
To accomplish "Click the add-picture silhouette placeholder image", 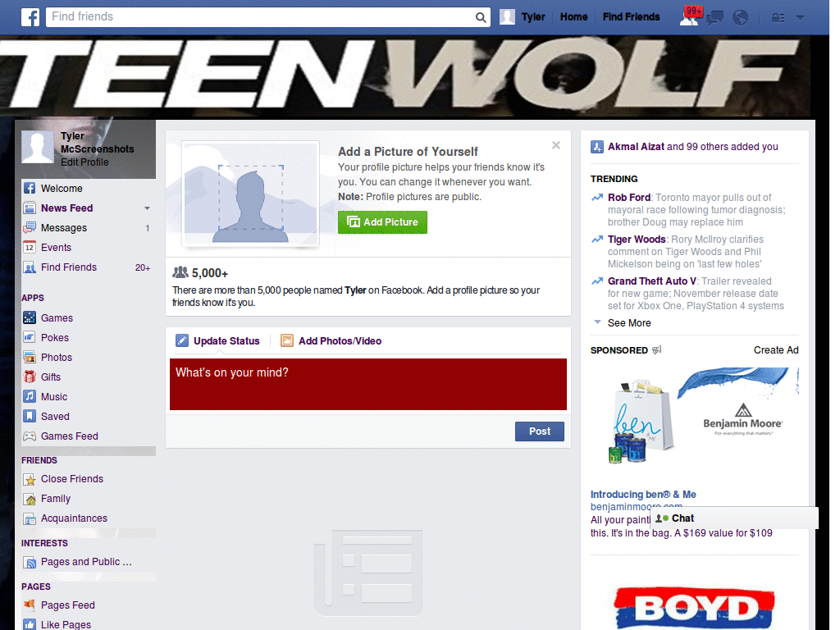I will (250, 194).
